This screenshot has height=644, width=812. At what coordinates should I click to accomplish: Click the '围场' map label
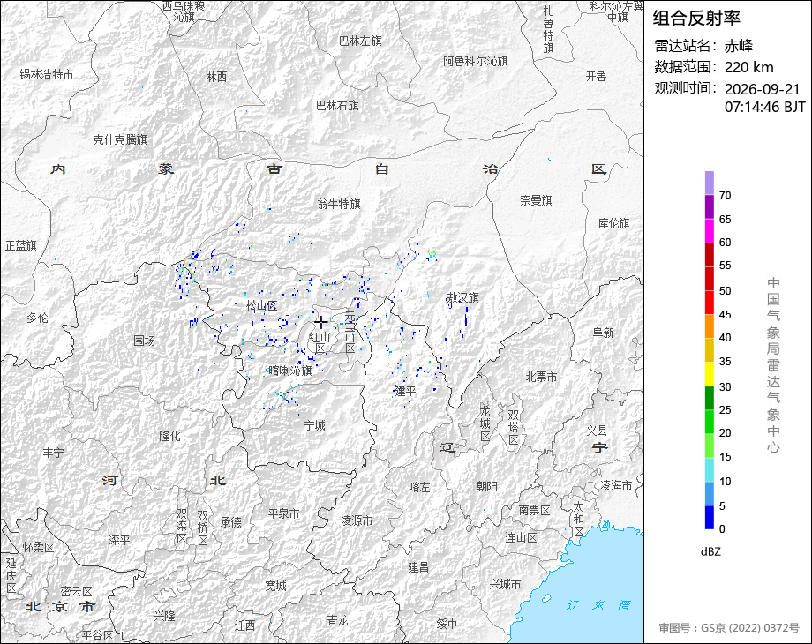(x=144, y=341)
